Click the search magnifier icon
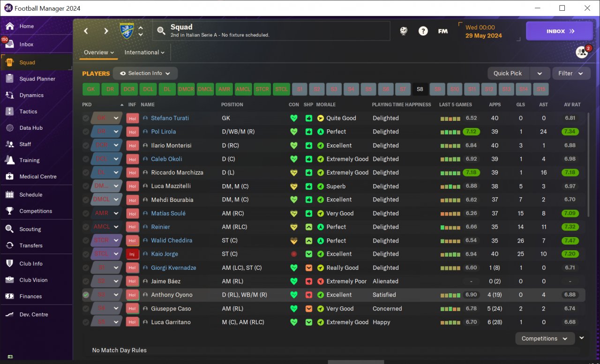 pos(161,31)
